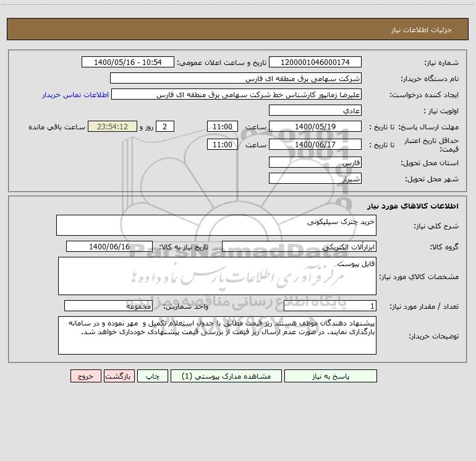Click the delivery city field شیراز
The width and height of the screenshot is (476, 461).
point(315,178)
